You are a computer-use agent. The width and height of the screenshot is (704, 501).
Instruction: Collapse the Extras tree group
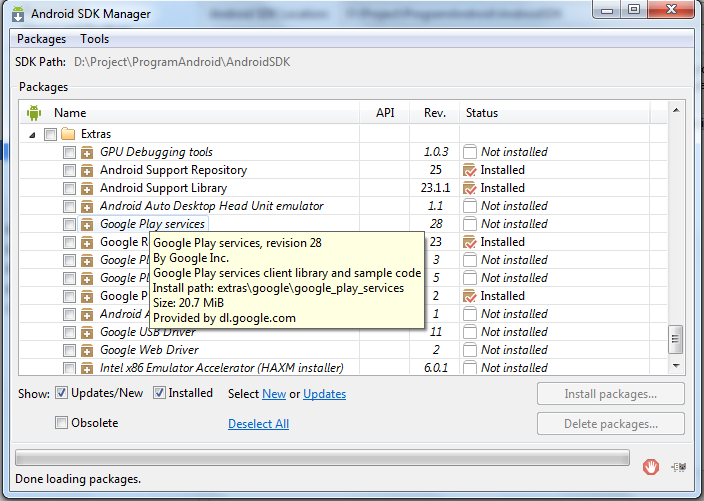click(32, 135)
